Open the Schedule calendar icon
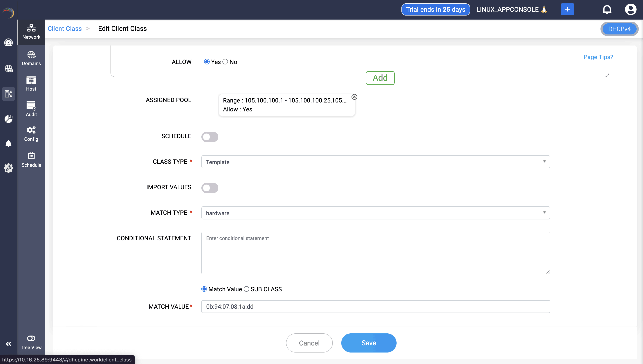Image resolution: width=643 pixels, height=364 pixels. point(31,159)
